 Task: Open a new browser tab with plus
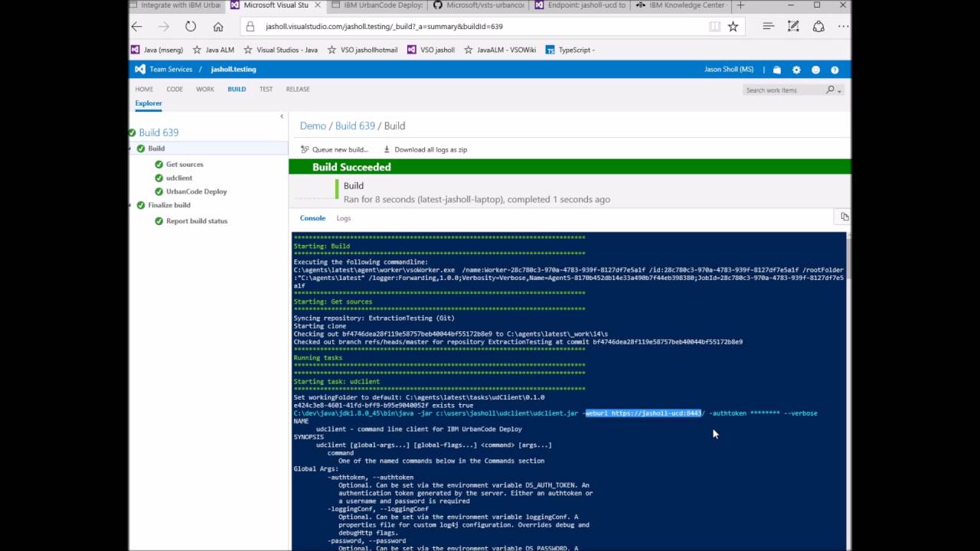point(740,5)
